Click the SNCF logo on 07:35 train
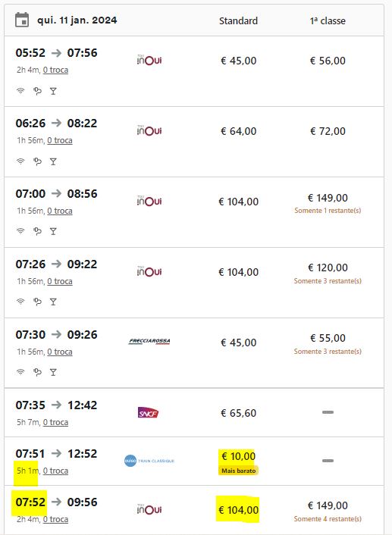The width and height of the screenshot is (392, 535). [x=148, y=413]
